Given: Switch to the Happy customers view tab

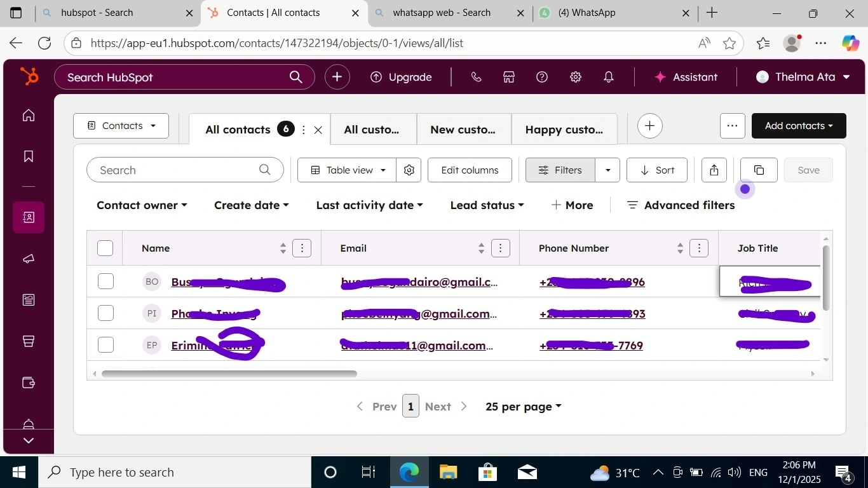Looking at the screenshot, I should [x=564, y=130].
